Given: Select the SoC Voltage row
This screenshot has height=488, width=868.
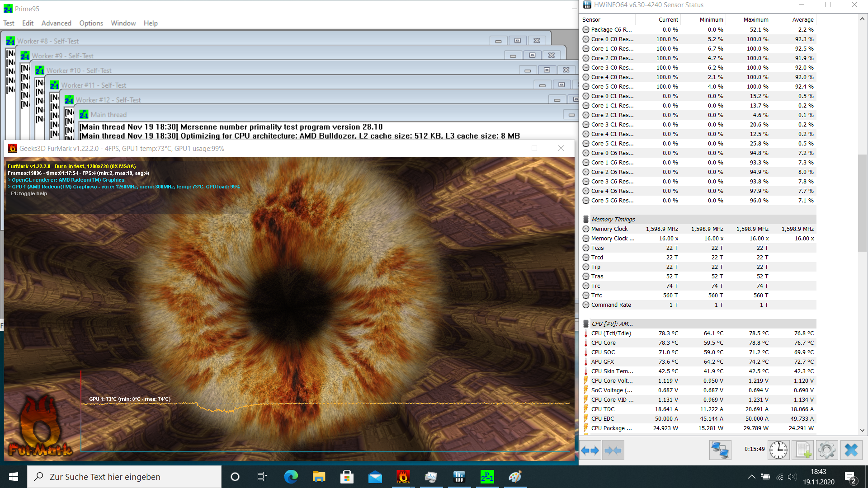Looking at the screenshot, I should [698, 390].
